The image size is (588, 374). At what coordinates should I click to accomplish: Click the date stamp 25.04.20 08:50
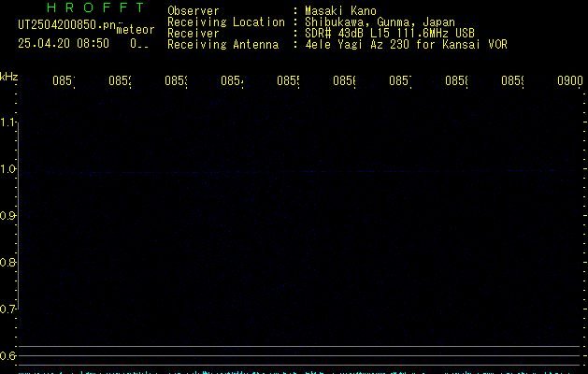64,43
